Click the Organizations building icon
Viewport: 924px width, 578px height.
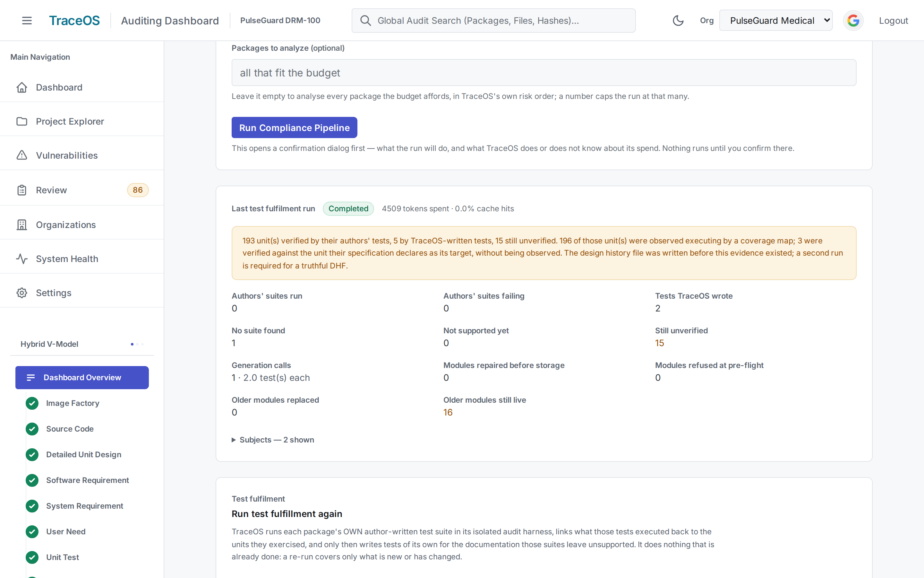[x=22, y=225]
